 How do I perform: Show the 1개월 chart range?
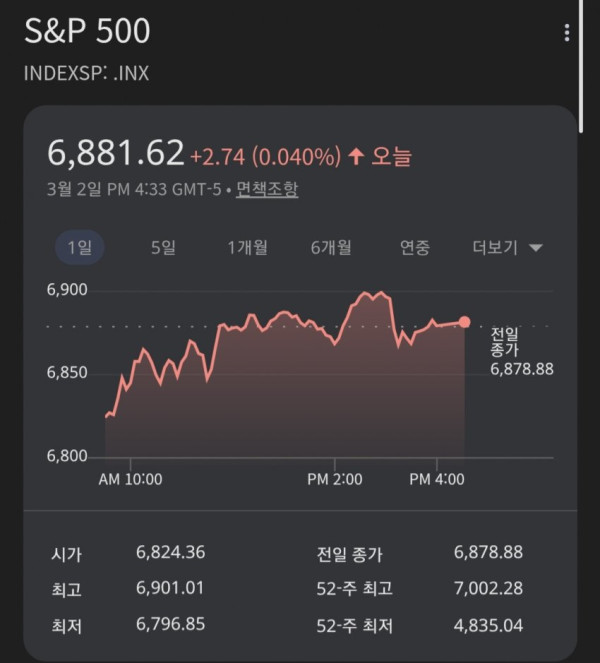tap(247, 248)
